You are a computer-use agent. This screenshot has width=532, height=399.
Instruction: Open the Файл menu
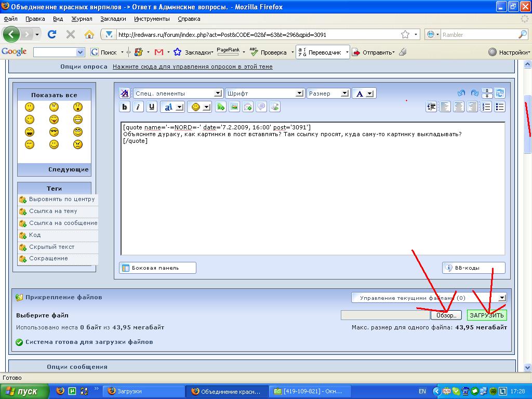pos(10,19)
